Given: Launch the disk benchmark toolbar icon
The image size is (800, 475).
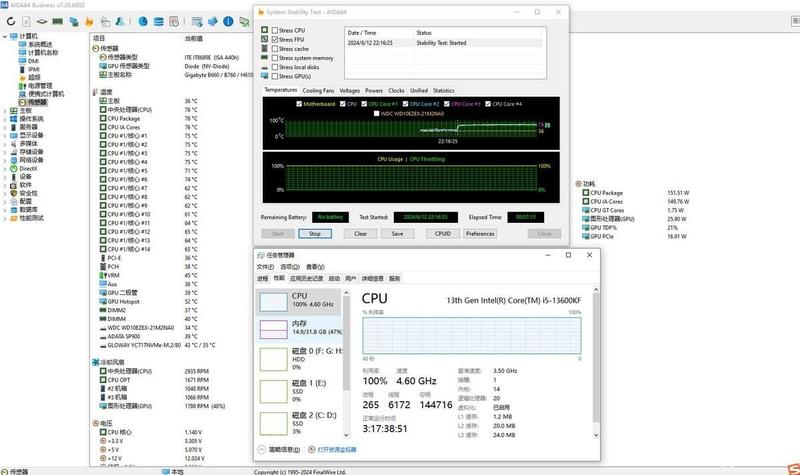Looking at the screenshot, I should coord(42,21).
